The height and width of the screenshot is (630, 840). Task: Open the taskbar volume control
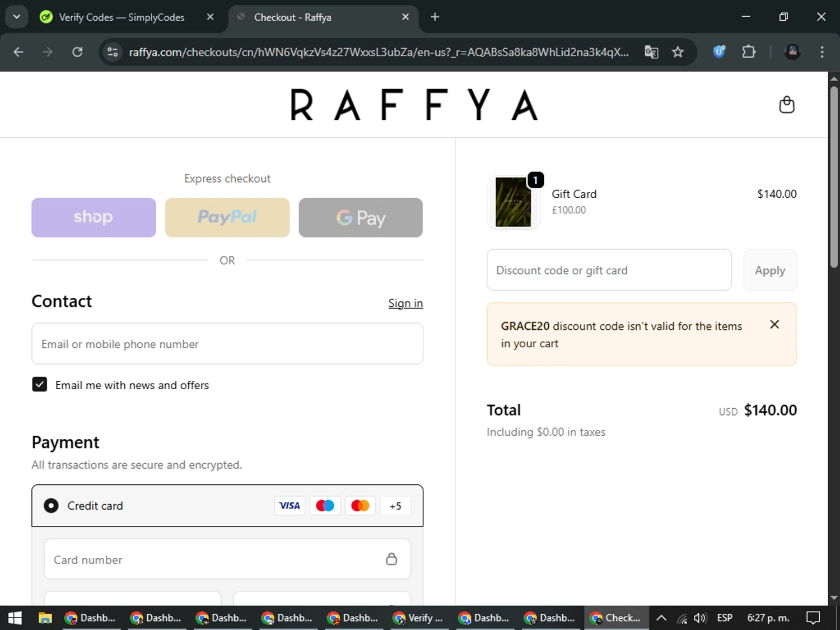pos(699,618)
